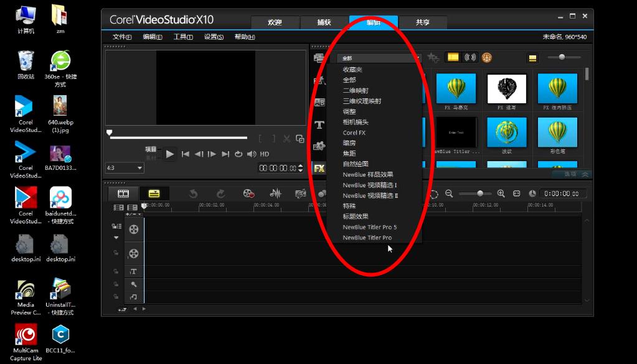Click the music track note icon
Image resolution: width=637 pixels, height=364 pixels.
[134, 297]
